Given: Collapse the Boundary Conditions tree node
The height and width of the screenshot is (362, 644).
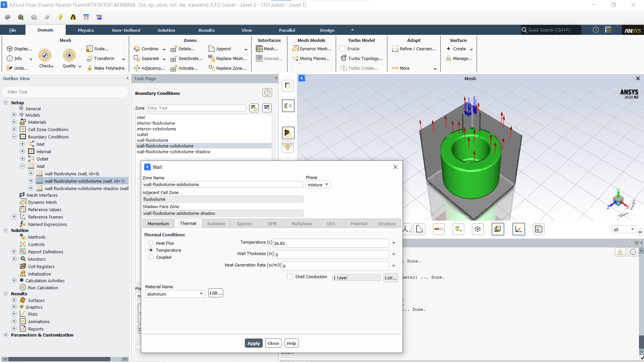Looking at the screenshot, I should (x=14, y=136).
